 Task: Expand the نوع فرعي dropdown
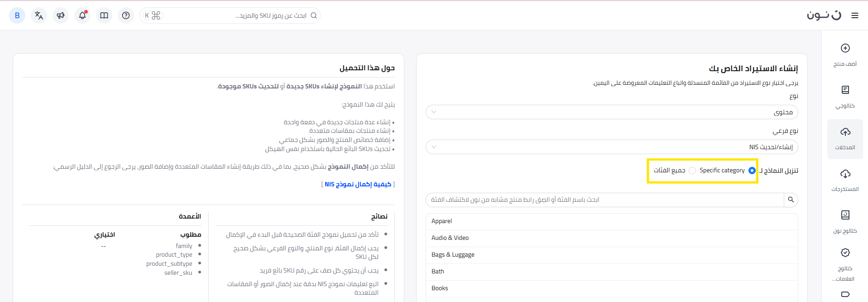(x=611, y=147)
